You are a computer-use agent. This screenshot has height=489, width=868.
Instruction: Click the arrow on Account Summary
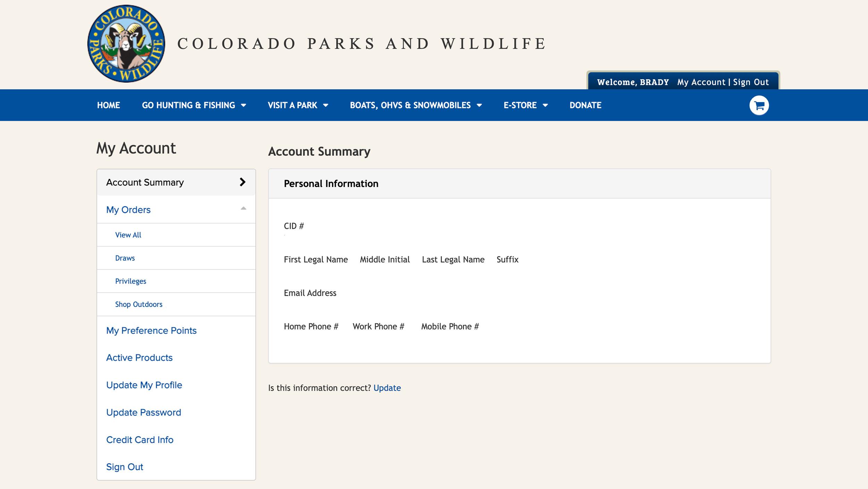coord(242,182)
